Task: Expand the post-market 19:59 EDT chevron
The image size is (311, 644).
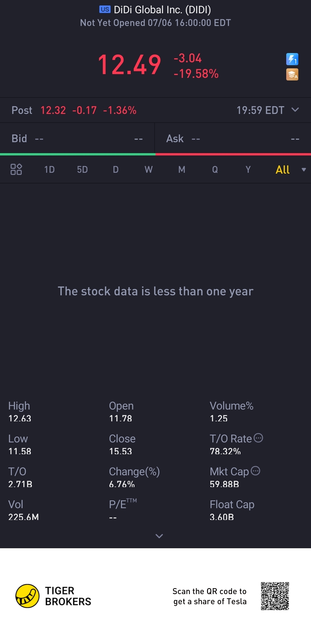Action: click(295, 110)
